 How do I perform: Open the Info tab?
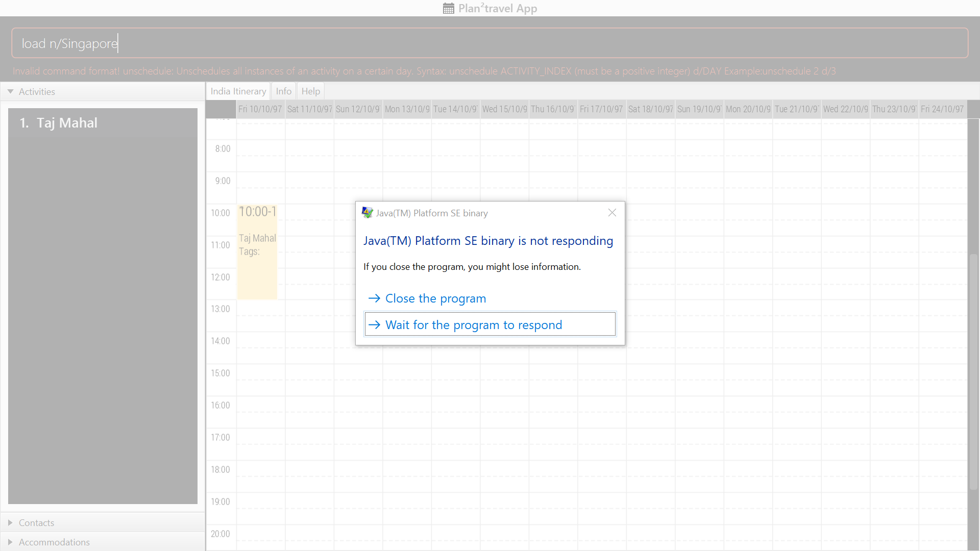point(283,91)
